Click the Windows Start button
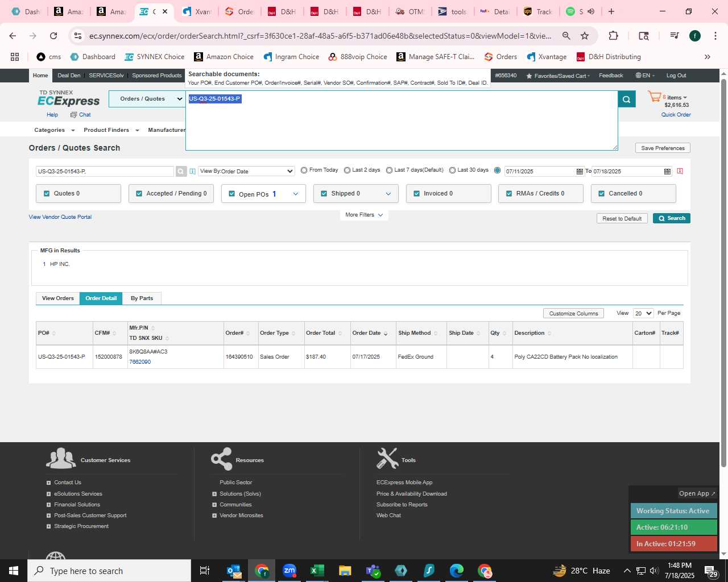 tap(14, 571)
